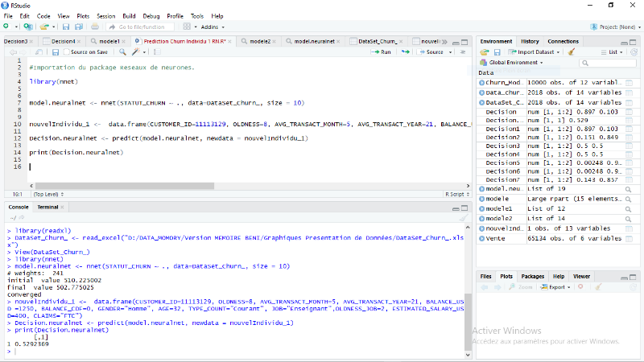
Task: Click the find/replace magnifier icon in editor
Action: click(x=123, y=51)
